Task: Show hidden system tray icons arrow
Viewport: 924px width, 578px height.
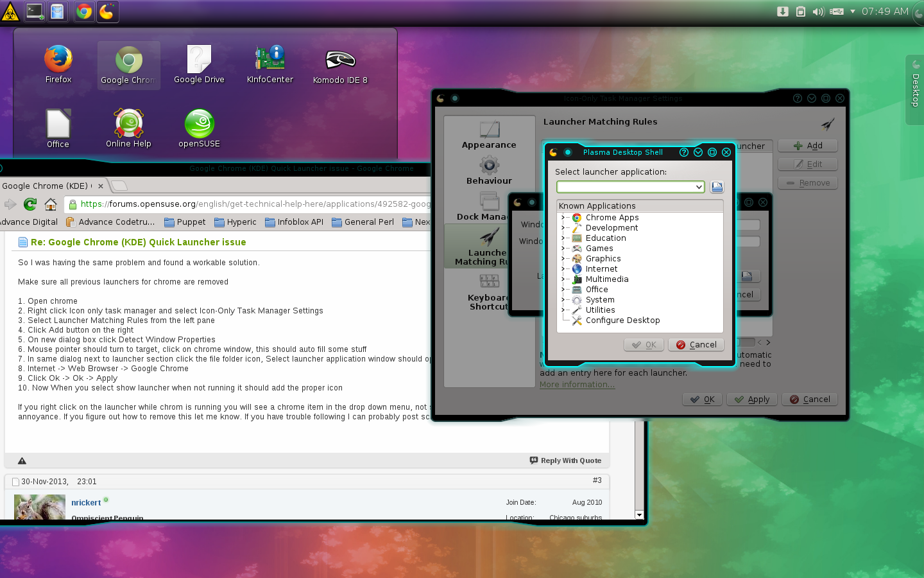Action: (853, 12)
